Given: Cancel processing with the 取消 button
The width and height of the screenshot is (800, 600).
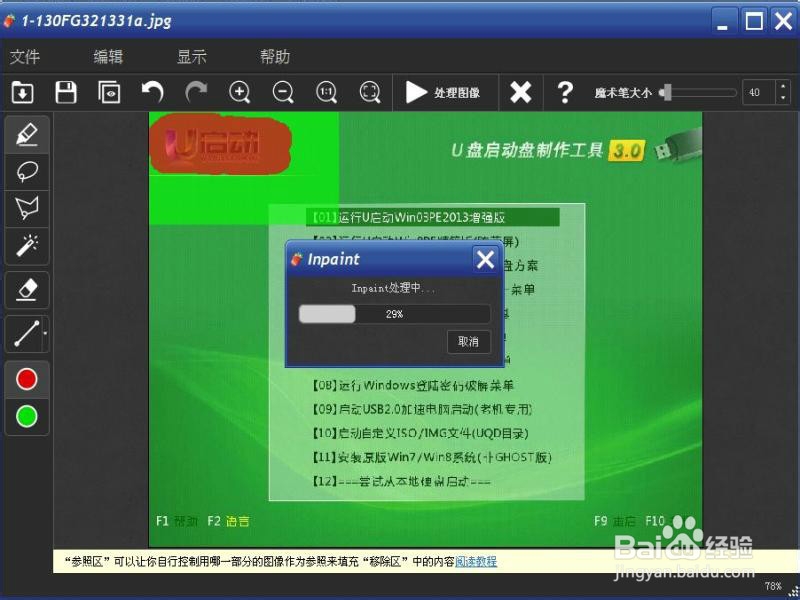Looking at the screenshot, I should point(469,341).
